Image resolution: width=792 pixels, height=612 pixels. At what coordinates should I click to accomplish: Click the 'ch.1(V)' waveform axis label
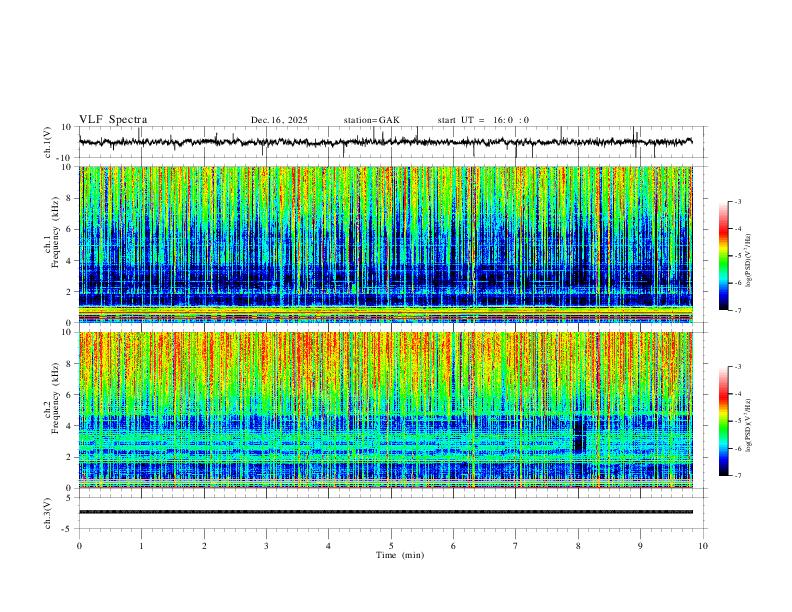click(x=48, y=142)
